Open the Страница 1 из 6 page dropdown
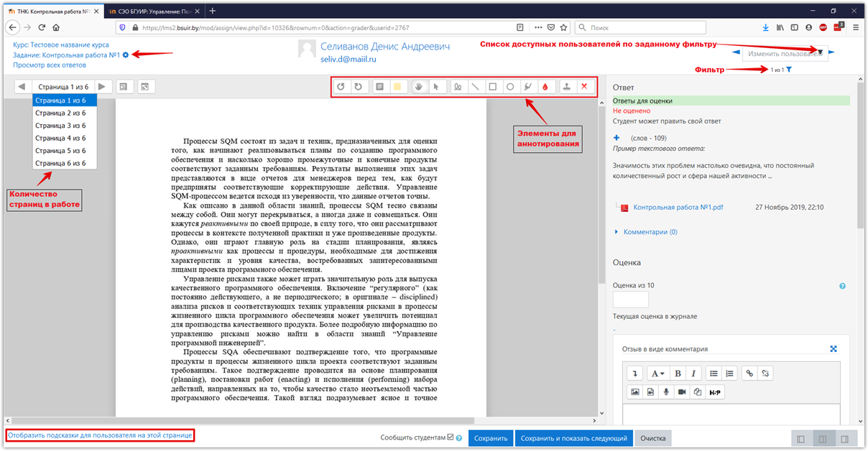 click(63, 87)
